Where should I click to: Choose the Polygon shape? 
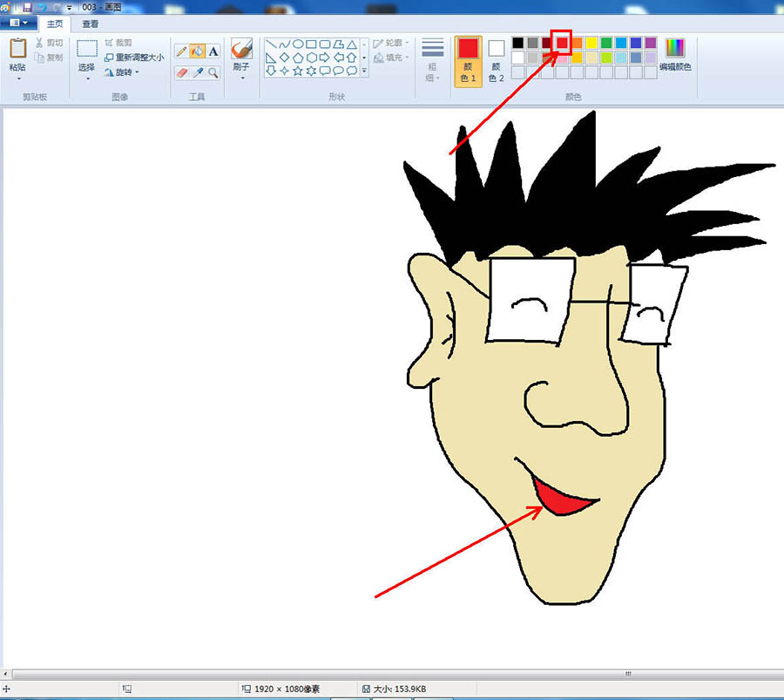pyautogui.click(x=338, y=44)
